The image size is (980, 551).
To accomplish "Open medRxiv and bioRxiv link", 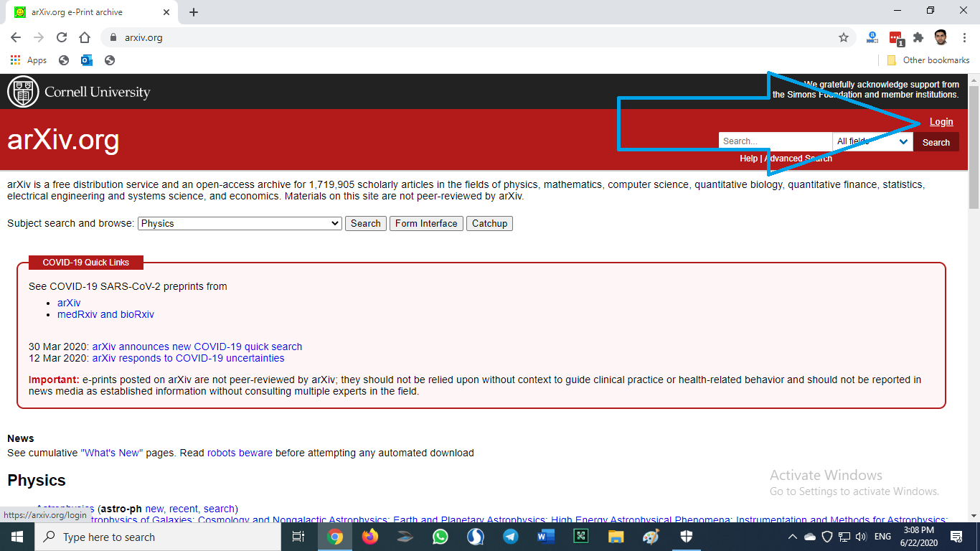I will pos(105,314).
